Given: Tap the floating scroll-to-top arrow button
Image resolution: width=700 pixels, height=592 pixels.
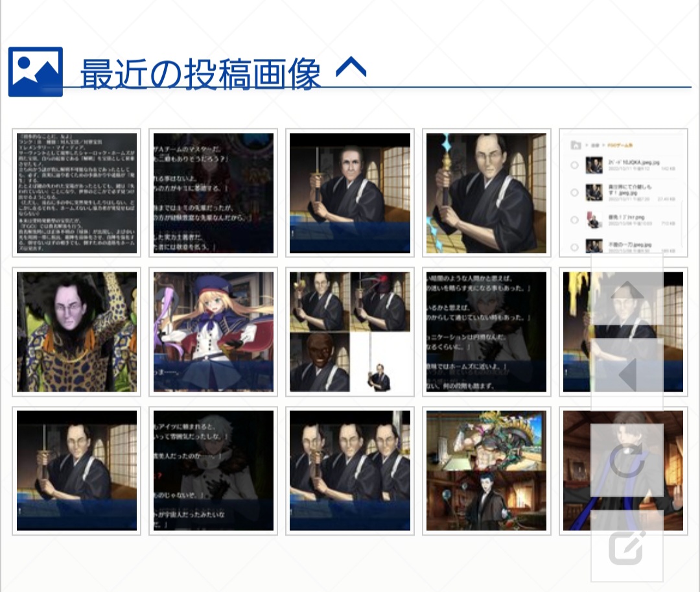Looking at the screenshot, I should pyautogui.click(x=627, y=290).
